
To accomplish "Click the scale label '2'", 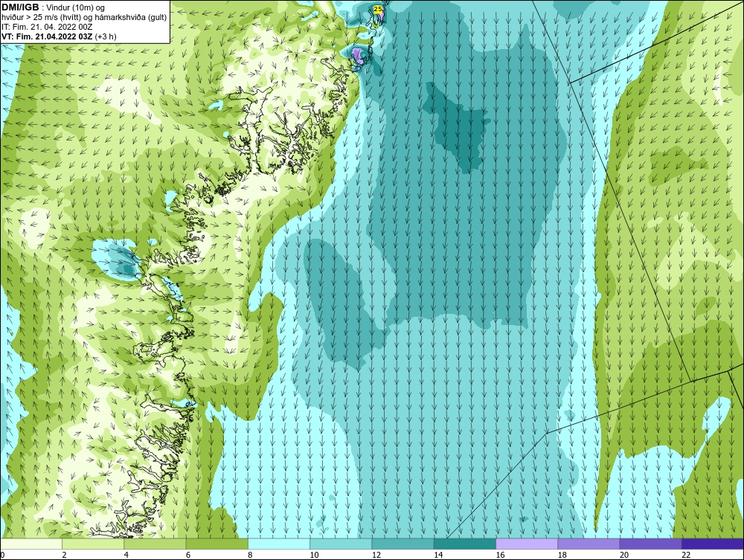I will point(64,556).
